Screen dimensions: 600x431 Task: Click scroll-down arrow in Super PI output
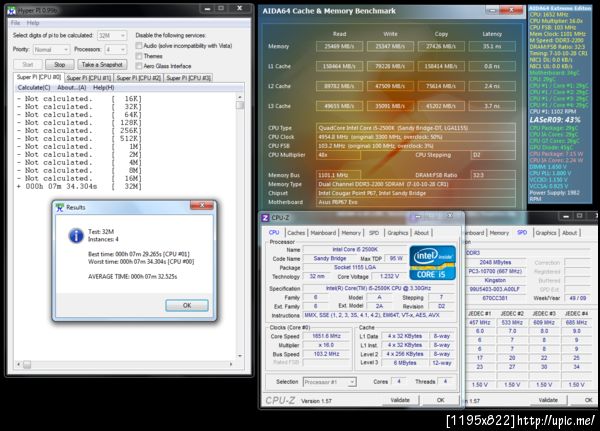240,356
